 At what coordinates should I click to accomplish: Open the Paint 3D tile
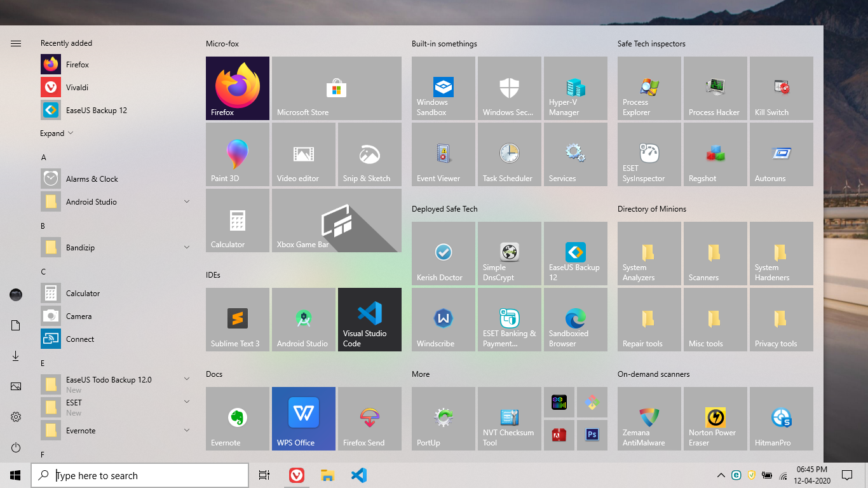[238, 154]
